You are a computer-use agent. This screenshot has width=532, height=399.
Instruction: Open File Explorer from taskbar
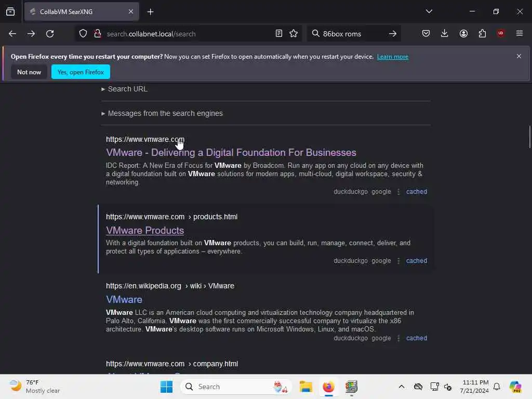point(305,387)
